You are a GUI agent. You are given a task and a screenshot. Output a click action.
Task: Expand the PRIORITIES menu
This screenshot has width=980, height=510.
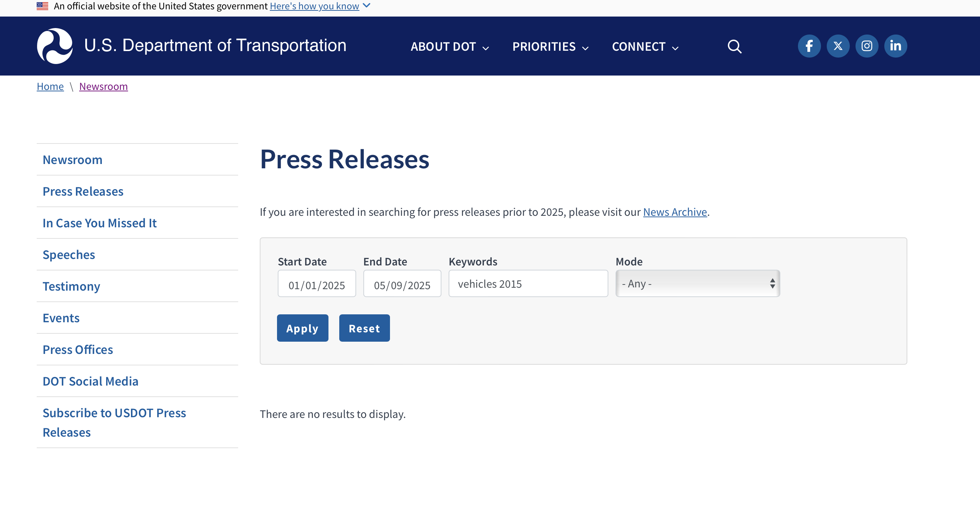(550, 46)
